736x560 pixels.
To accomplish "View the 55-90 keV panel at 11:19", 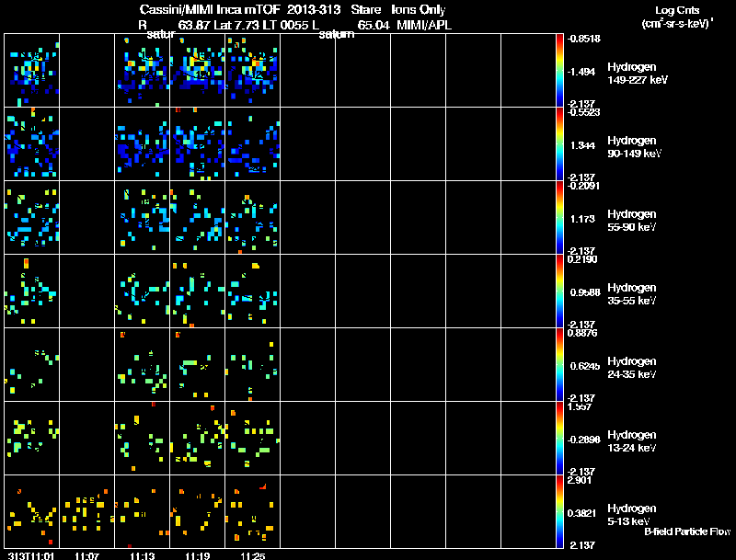I will pyautogui.click(x=198, y=218).
